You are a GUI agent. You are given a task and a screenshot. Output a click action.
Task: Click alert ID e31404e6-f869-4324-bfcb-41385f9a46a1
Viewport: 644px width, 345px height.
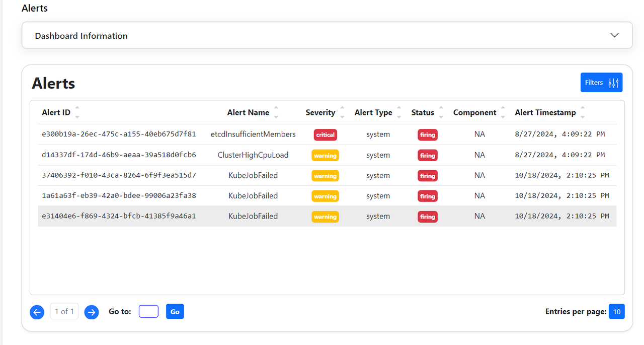pos(119,216)
